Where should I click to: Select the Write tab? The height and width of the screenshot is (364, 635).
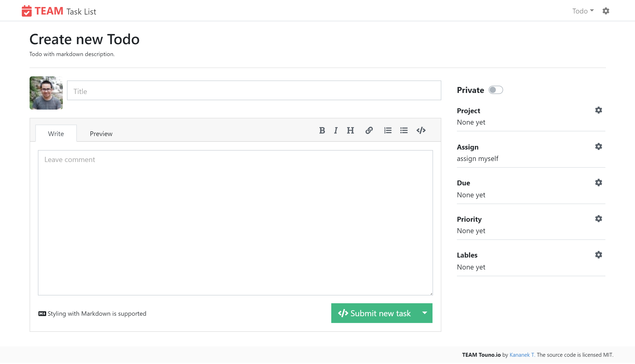(x=56, y=134)
